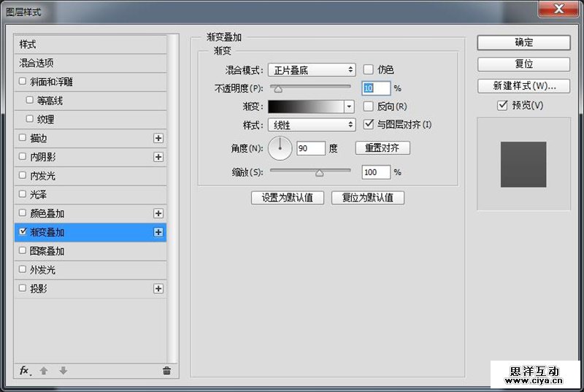584x392 pixels.
Task: Click the plus icon next to 描边
Action: pyautogui.click(x=158, y=138)
